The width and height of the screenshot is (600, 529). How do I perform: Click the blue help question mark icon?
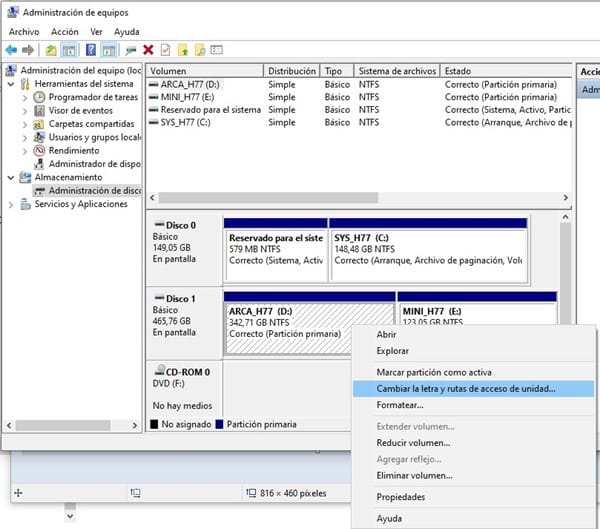(91, 50)
